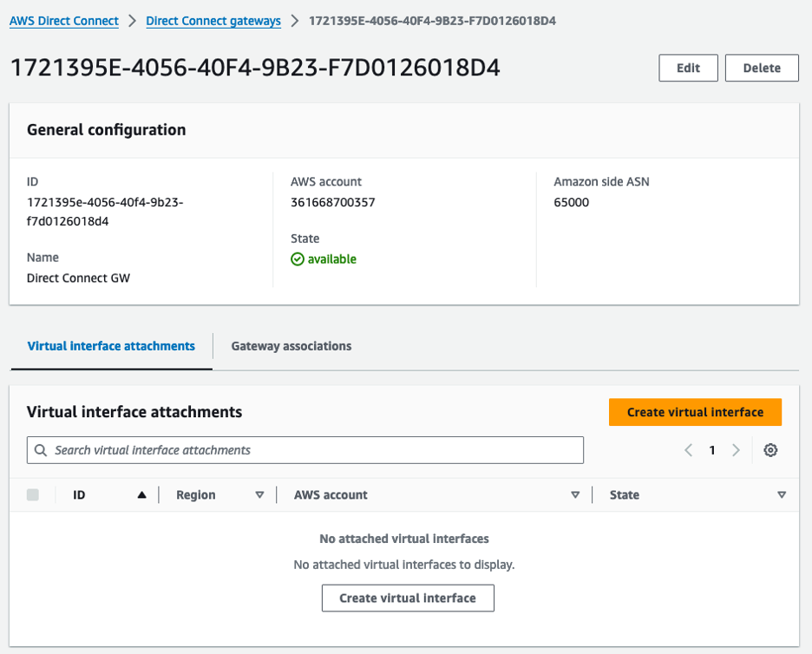Click page number 1 in pagination
This screenshot has width=812, height=654.
point(712,450)
